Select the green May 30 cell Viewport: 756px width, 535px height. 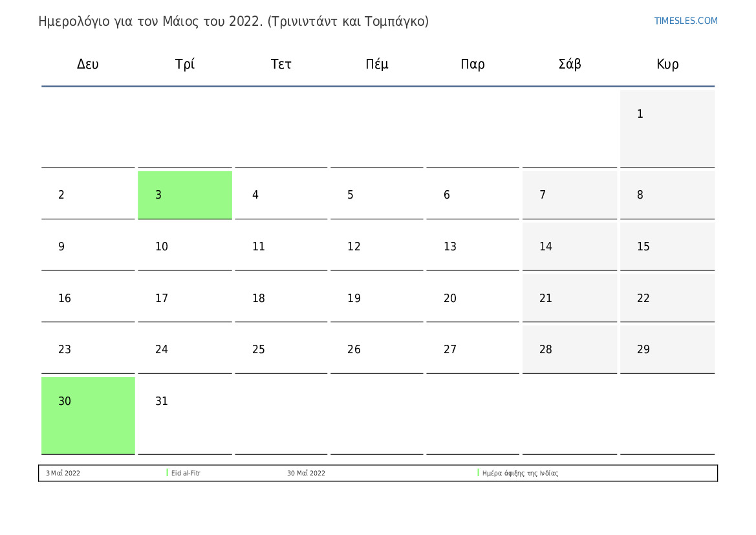[x=88, y=415]
